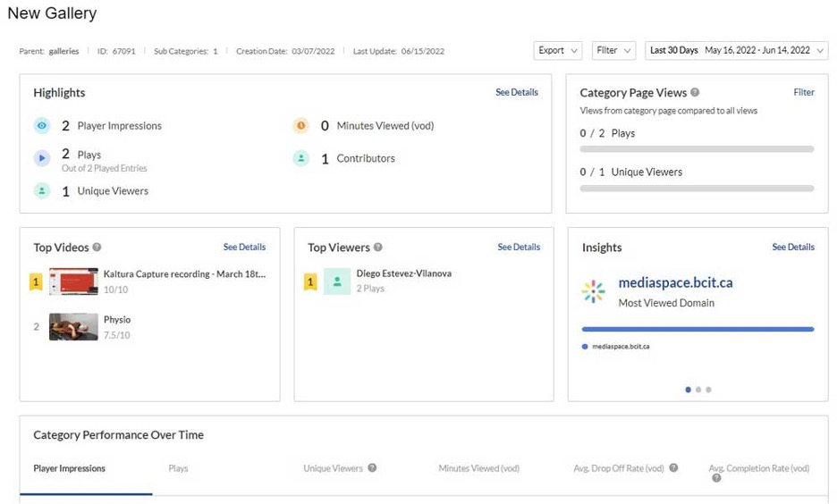Open the Physio video thumbnail
Viewport: 837px width, 504px height.
[73, 327]
